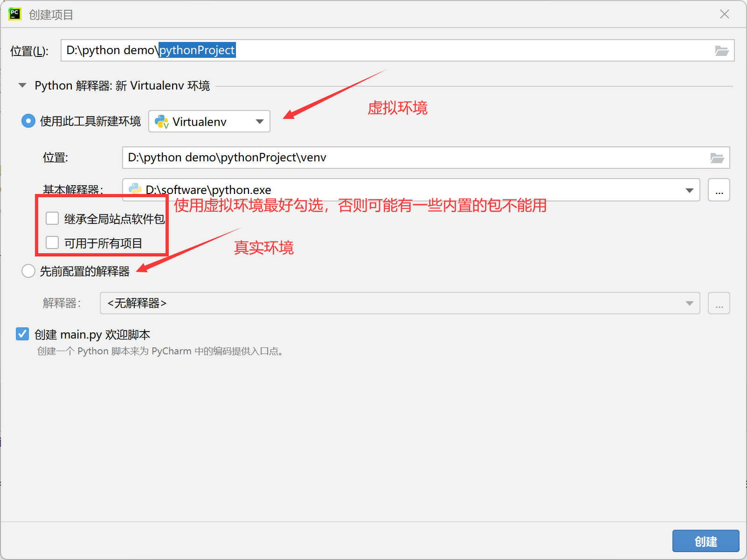Click the '先前配置的解释器' label

[85, 271]
